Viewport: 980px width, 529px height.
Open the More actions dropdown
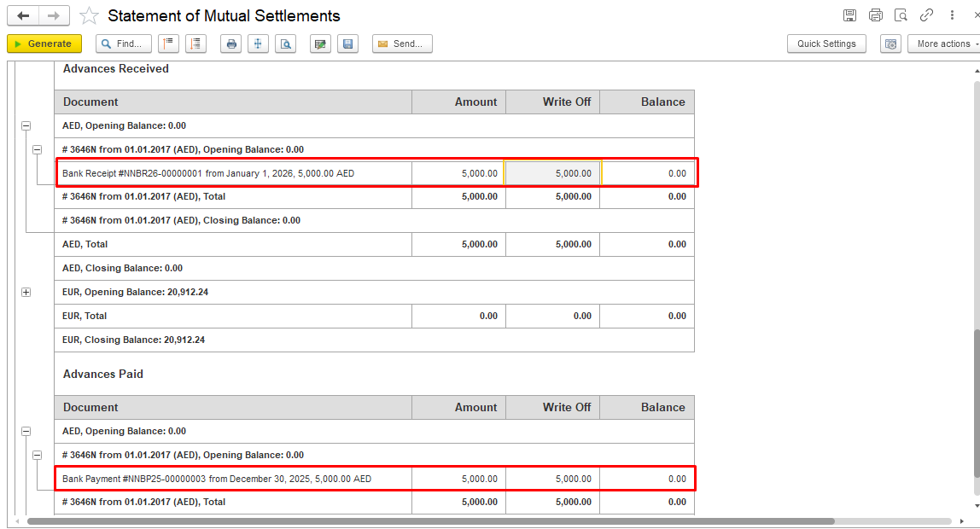945,44
